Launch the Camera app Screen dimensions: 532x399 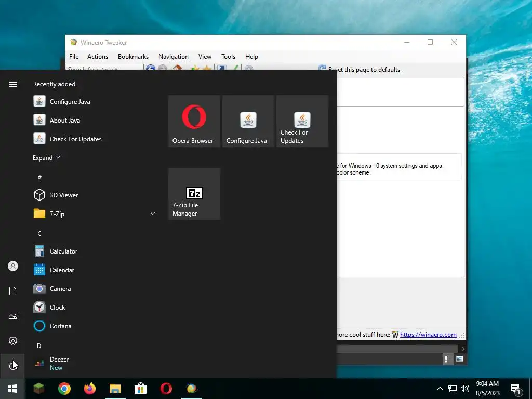tap(95, 288)
